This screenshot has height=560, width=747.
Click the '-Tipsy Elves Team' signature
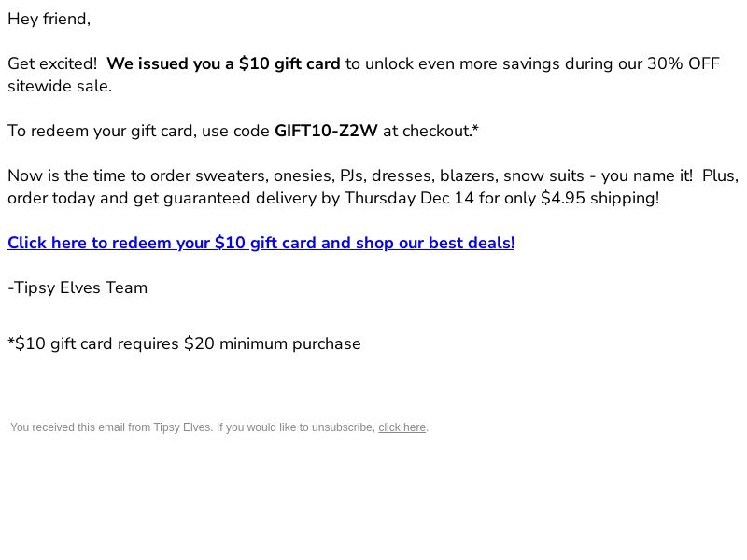point(78,287)
